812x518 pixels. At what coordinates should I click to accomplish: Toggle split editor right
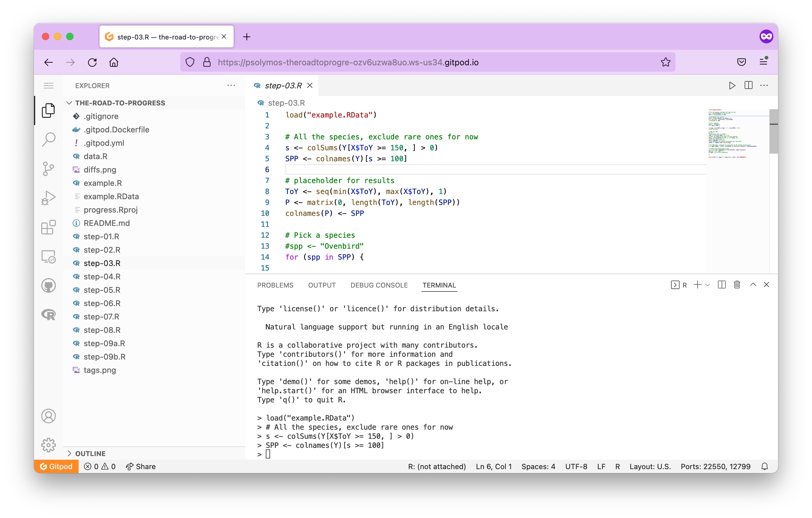(x=748, y=86)
